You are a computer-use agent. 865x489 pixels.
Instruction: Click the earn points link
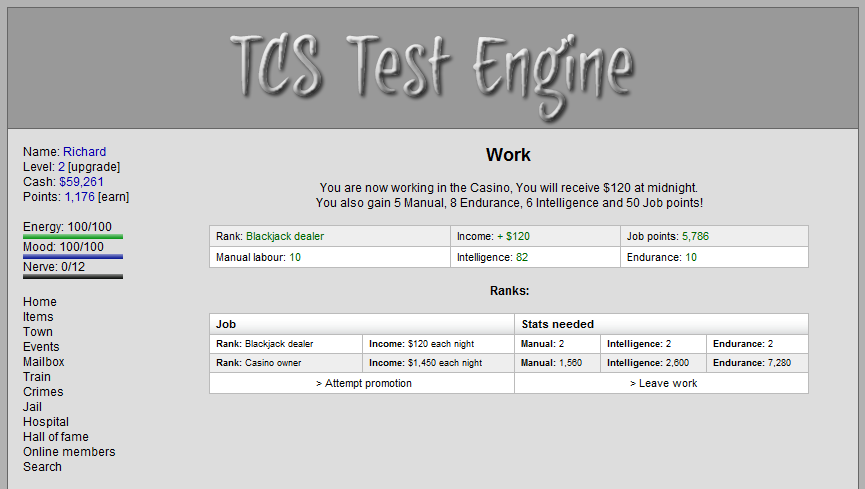(113, 197)
